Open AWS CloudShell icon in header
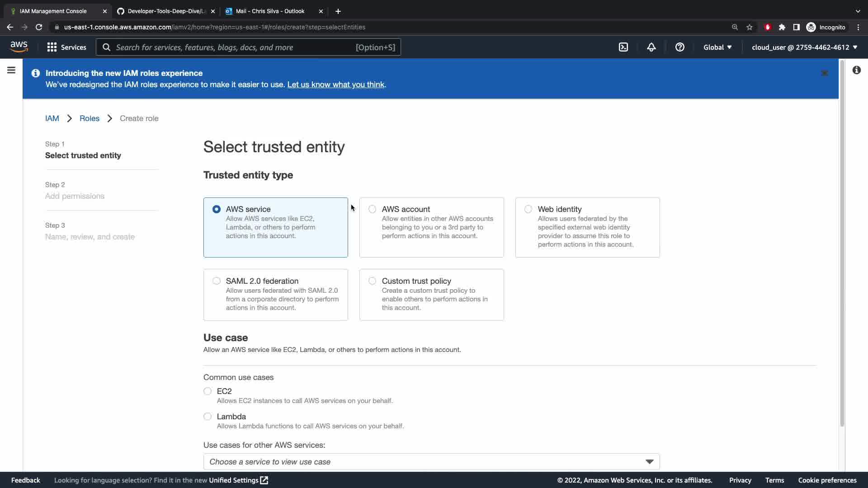Viewport: 868px width, 488px height. click(x=623, y=47)
